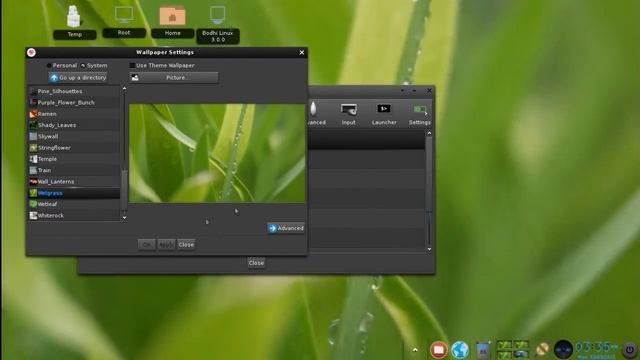Click Close at bottom of settings panel
The image size is (640, 360).
click(256, 263)
